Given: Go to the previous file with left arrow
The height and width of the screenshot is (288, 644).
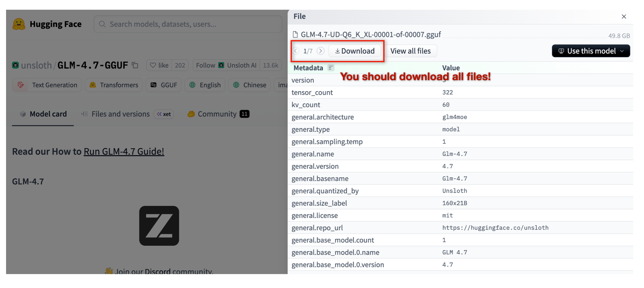Looking at the screenshot, I should pos(296,51).
